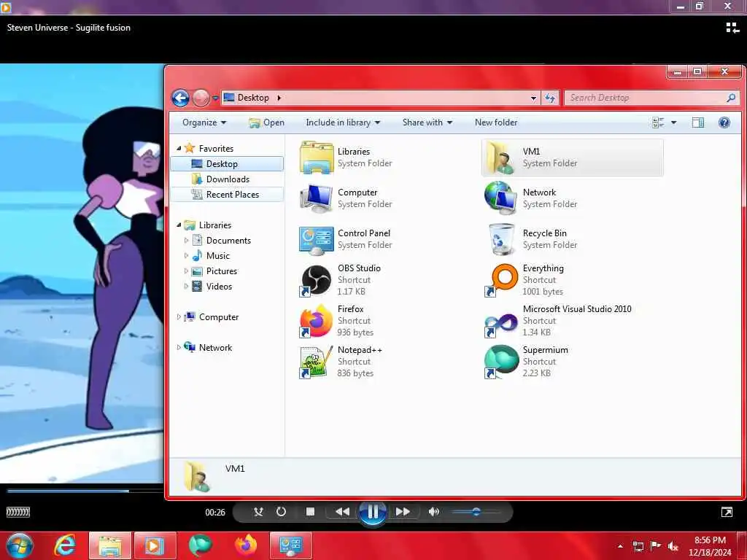Open the view options dropdown arrow
The image size is (747, 560).
[x=673, y=122]
